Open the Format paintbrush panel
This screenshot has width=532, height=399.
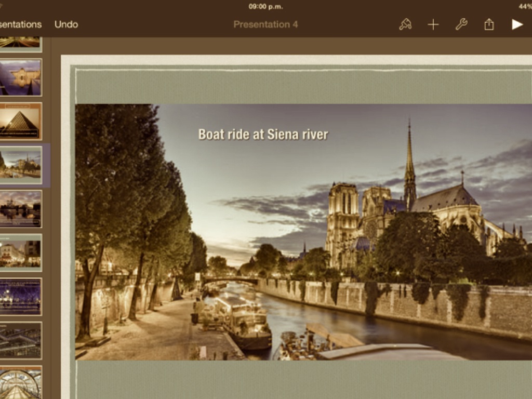[x=405, y=24]
